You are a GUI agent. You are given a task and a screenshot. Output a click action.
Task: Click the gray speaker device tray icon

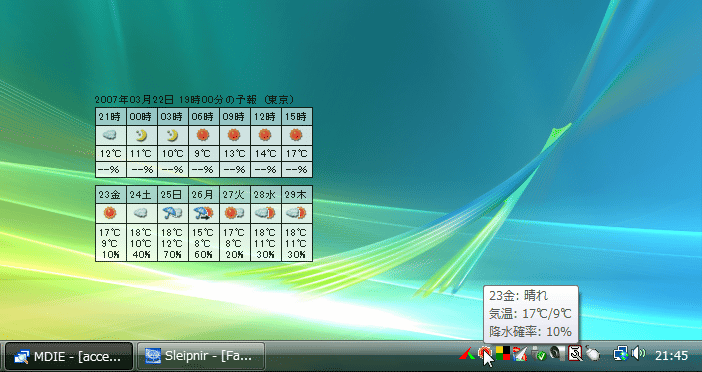(557, 354)
